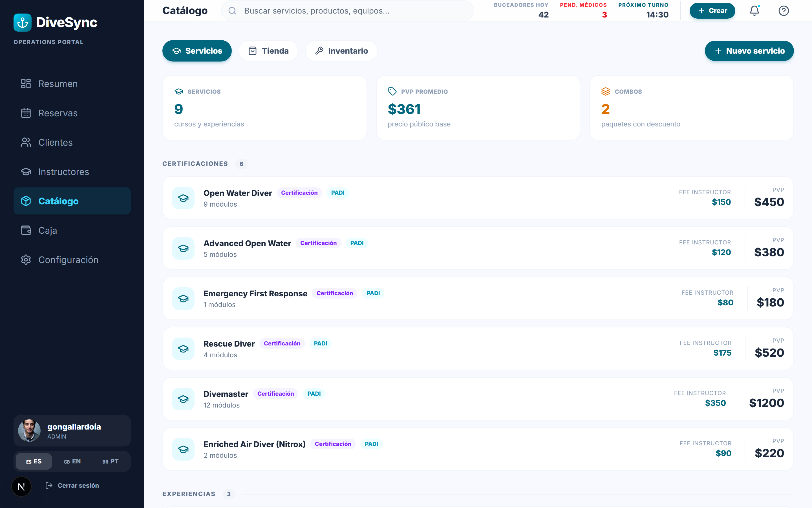Go to Configuración in the sidebar
Viewport: 812px width, 508px height.
click(x=72, y=260)
